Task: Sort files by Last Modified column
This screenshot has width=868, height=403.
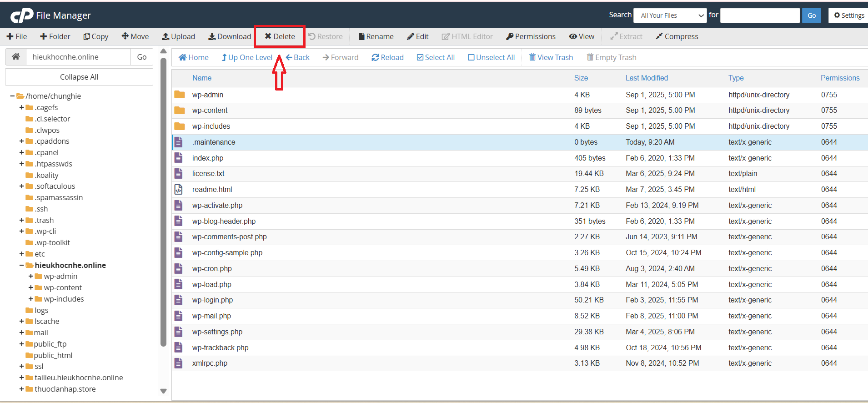Action: (x=647, y=78)
